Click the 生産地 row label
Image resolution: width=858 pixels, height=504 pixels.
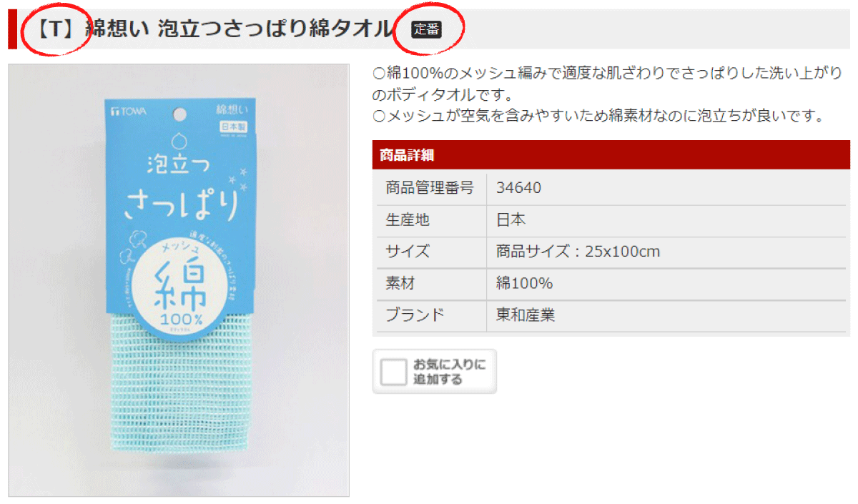(x=408, y=220)
